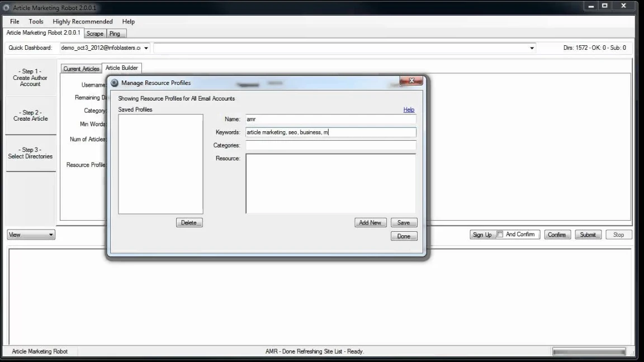Minimize the Article Marketing Robot window

(590, 6)
